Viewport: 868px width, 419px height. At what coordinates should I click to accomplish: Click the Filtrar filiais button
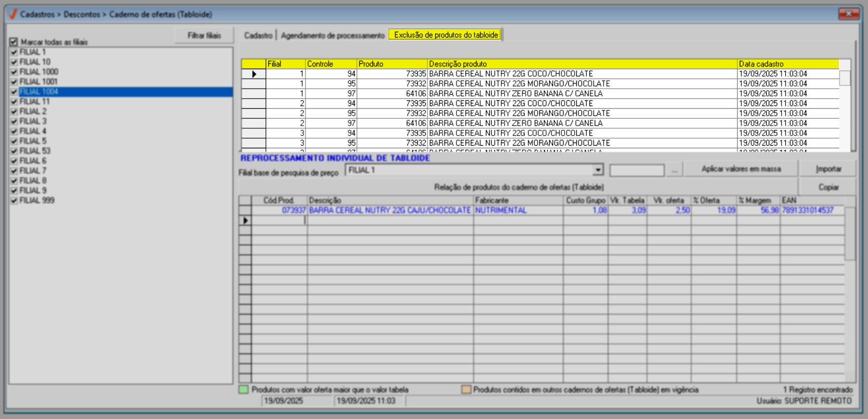[x=204, y=35]
